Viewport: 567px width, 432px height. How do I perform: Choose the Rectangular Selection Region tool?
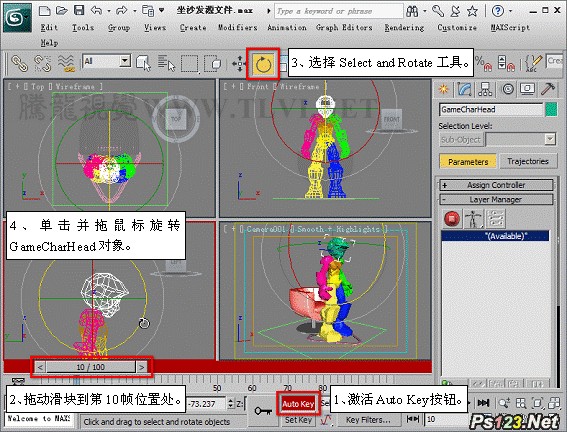tap(189, 64)
